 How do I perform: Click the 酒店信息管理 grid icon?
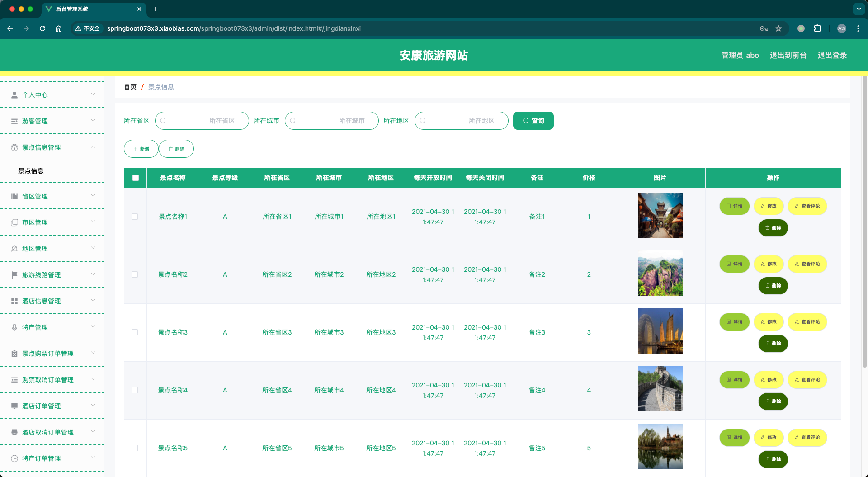point(14,301)
